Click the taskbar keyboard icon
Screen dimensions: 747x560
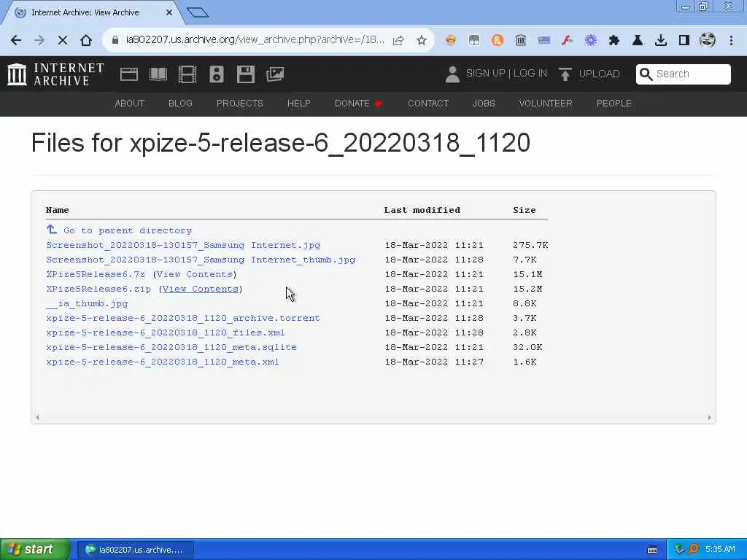[x=652, y=550]
